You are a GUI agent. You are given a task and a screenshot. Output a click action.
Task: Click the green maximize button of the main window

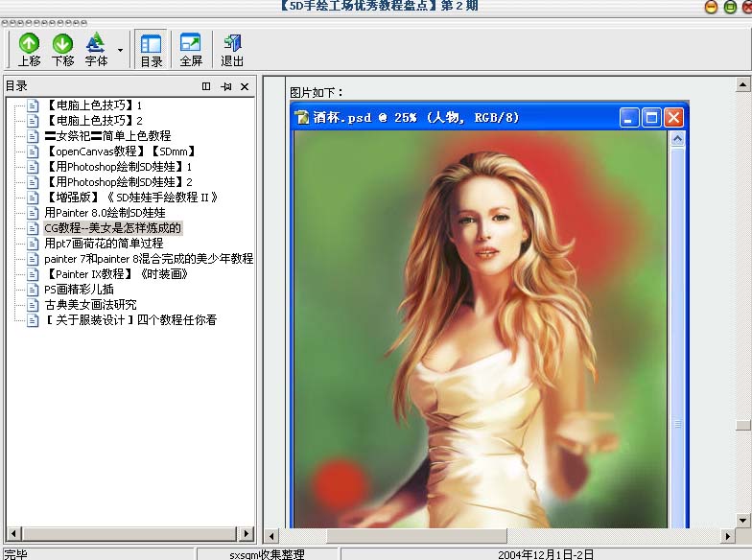[730, 7]
